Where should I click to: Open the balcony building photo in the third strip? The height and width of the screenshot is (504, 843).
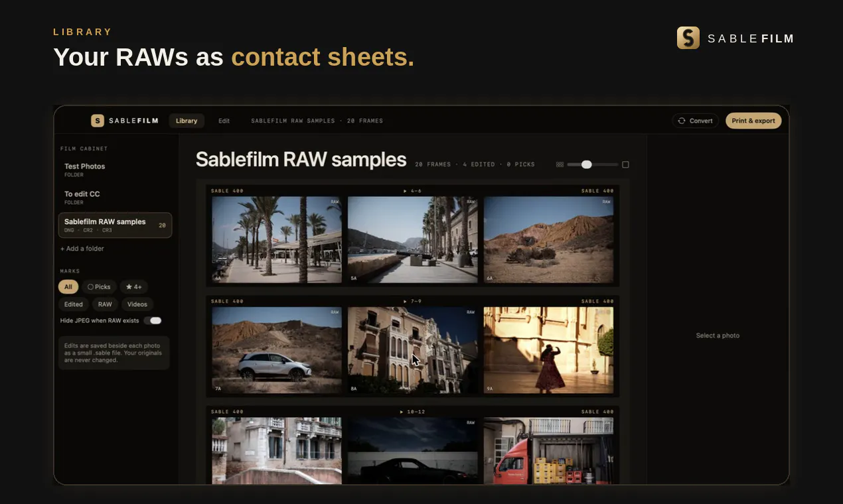[x=277, y=450]
